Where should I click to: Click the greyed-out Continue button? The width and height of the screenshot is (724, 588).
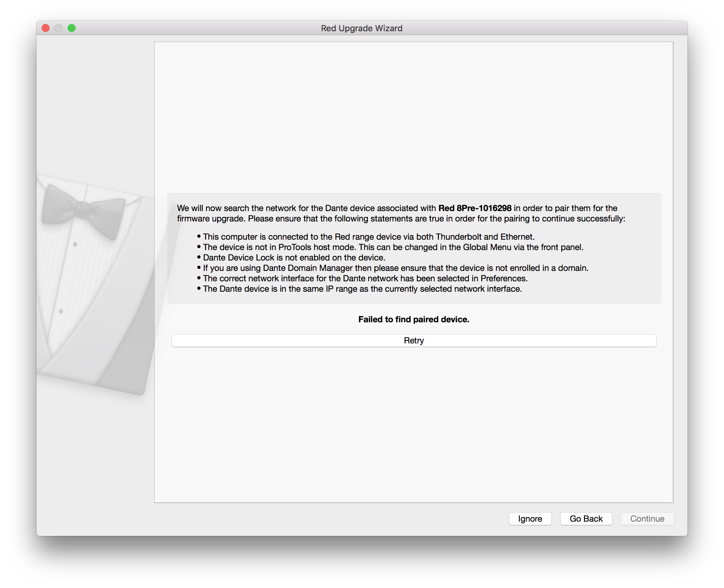647,518
